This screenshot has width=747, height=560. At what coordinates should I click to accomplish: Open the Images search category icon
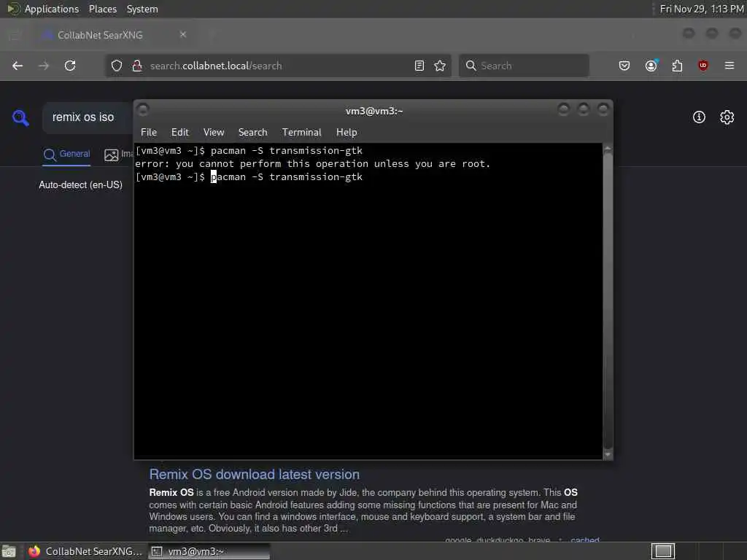(x=111, y=155)
